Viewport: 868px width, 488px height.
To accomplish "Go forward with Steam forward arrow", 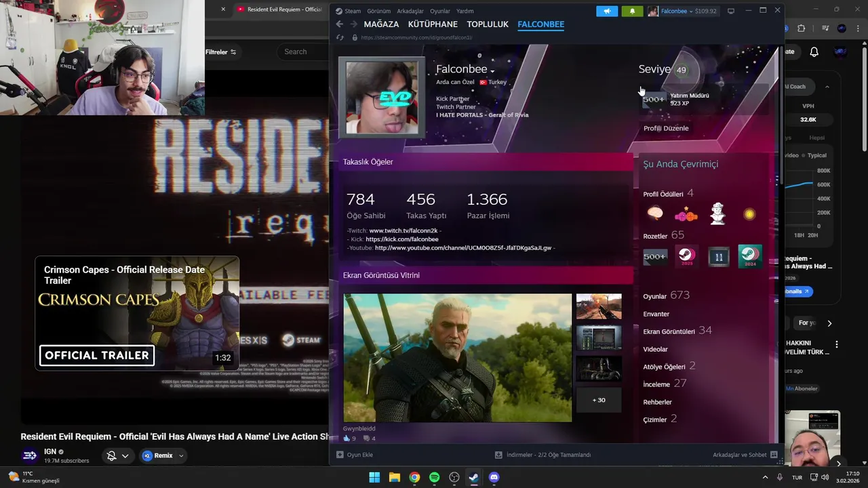I will point(353,24).
